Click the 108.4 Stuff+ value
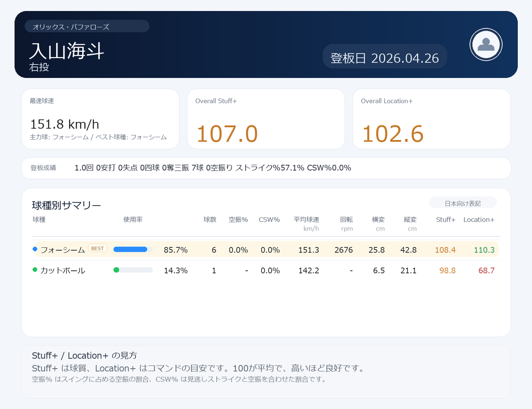The height and width of the screenshot is (409, 532). [445, 250]
